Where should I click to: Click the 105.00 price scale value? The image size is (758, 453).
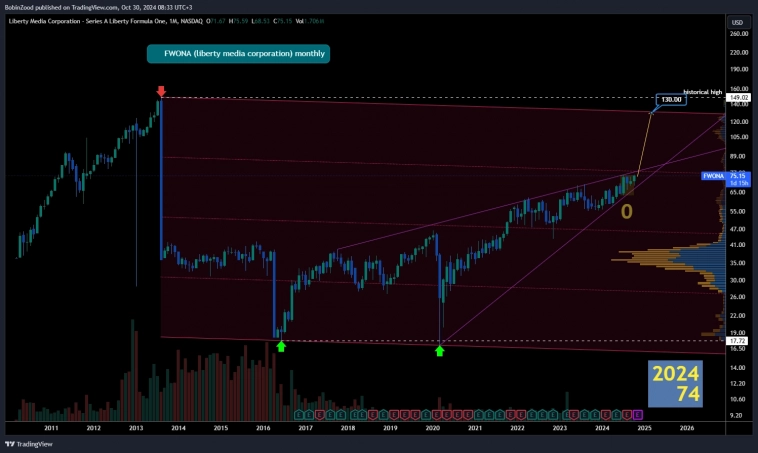pos(739,137)
